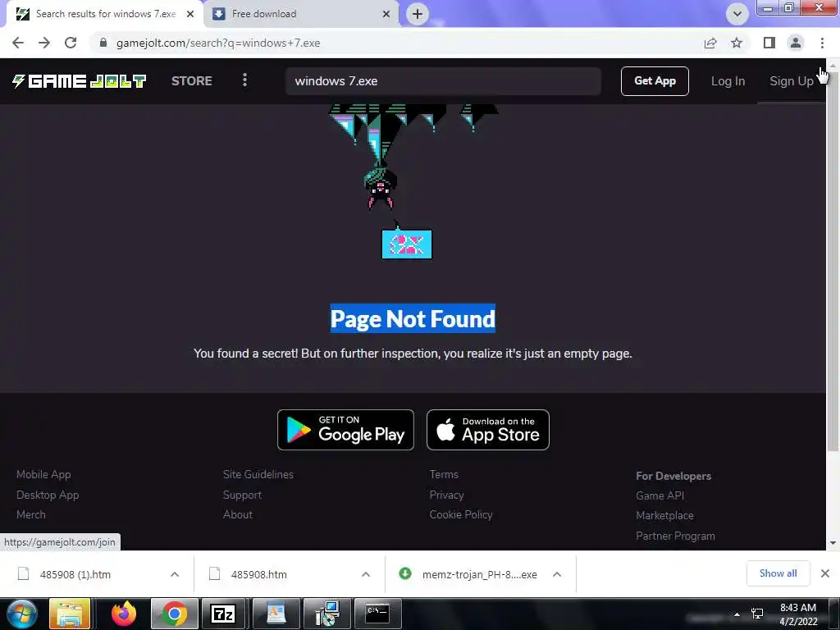Bookmark this page with star icon
840x630 pixels.
pyautogui.click(x=737, y=43)
